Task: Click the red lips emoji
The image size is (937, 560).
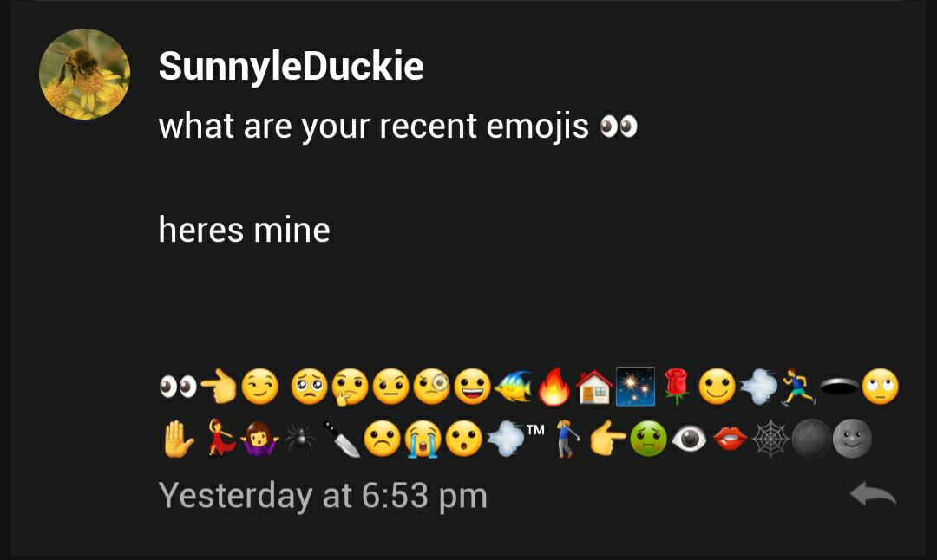Action: (x=730, y=440)
